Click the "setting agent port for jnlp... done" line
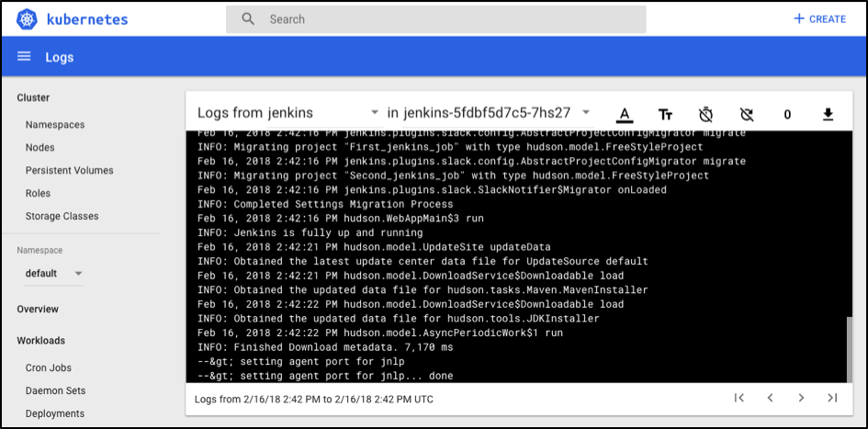 tap(325, 377)
